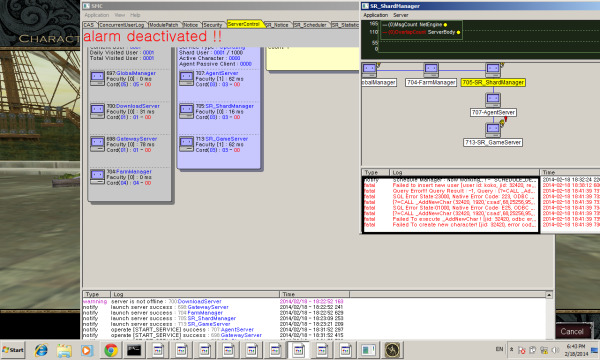Select the ServerControl tab
The image size is (600, 360).
point(244,24)
